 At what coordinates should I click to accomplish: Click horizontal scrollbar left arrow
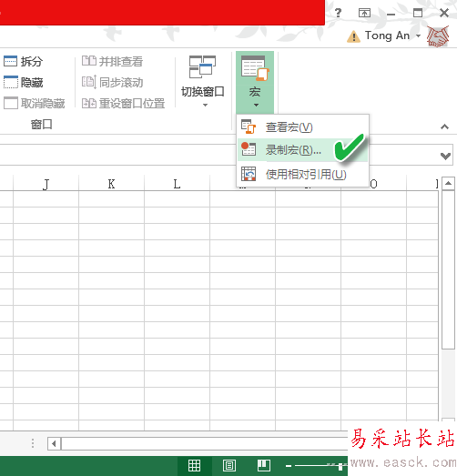[54, 444]
